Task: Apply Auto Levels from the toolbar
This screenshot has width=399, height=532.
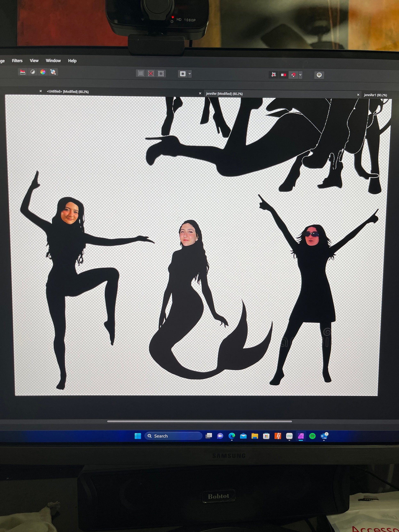Action: tap(23, 72)
